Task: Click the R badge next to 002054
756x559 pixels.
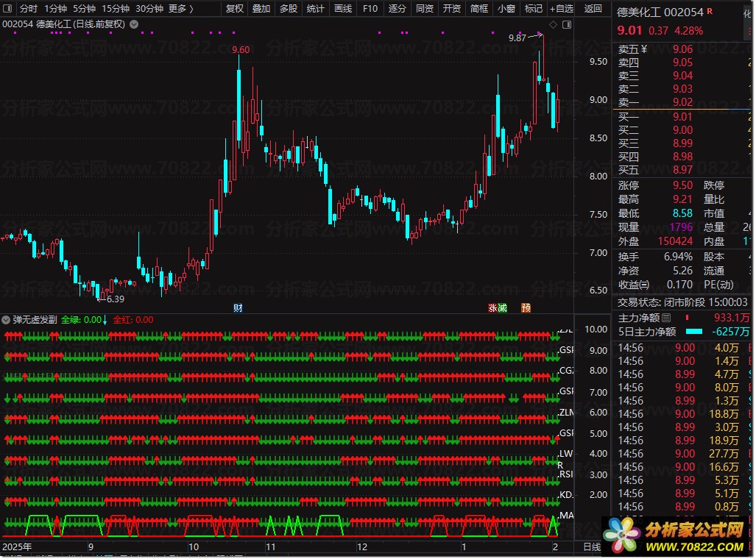Action: [710, 10]
